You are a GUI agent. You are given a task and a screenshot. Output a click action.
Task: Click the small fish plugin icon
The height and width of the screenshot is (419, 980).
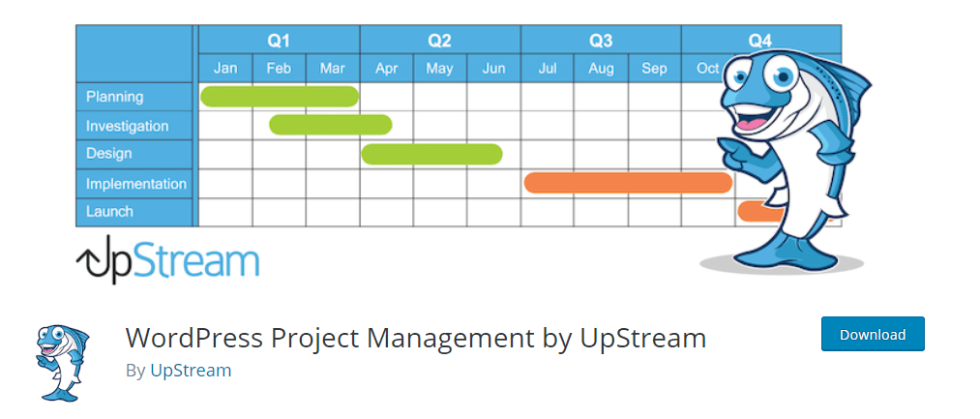pyautogui.click(x=62, y=363)
